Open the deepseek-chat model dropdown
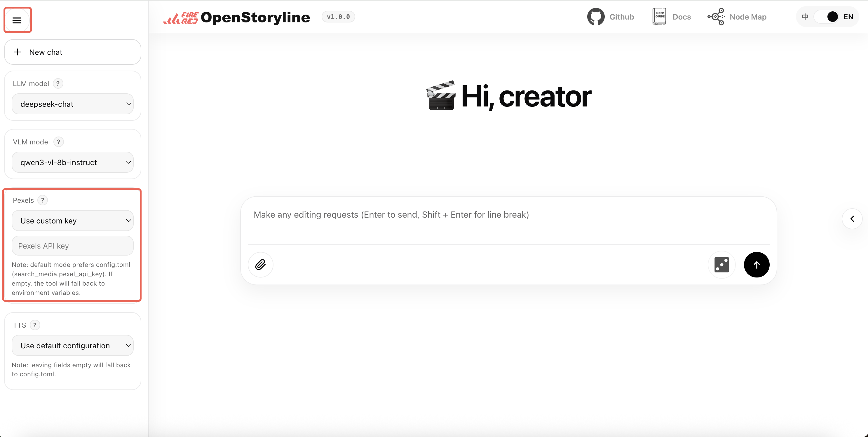This screenshot has height=437, width=868. [x=72, y=104]
